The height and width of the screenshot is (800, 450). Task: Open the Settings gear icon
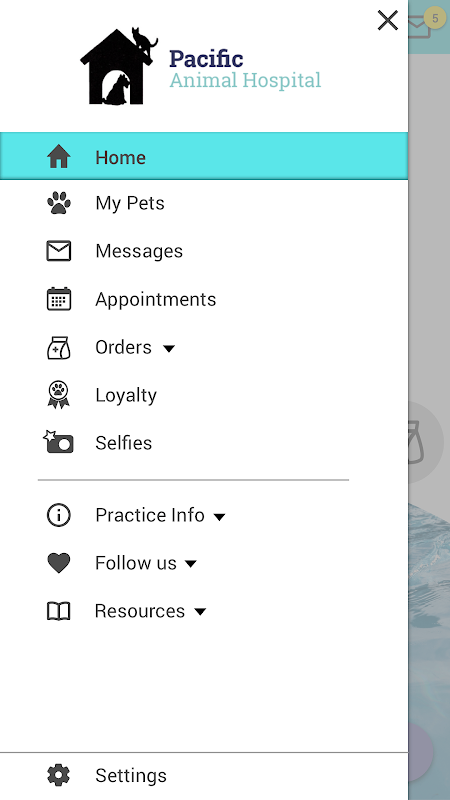pos(59,775)
